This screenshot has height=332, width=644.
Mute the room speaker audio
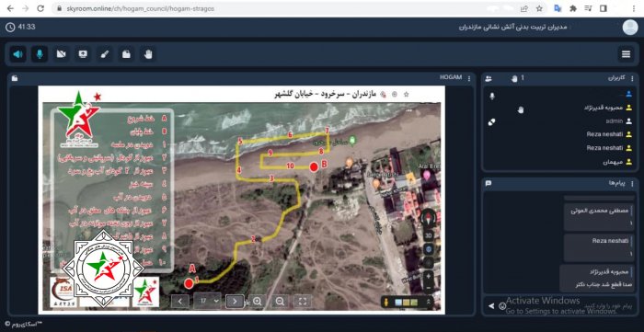[17, 54]
